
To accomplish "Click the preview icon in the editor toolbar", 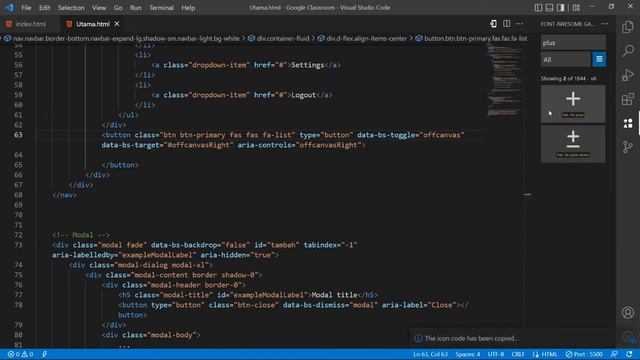I will 493,24.
